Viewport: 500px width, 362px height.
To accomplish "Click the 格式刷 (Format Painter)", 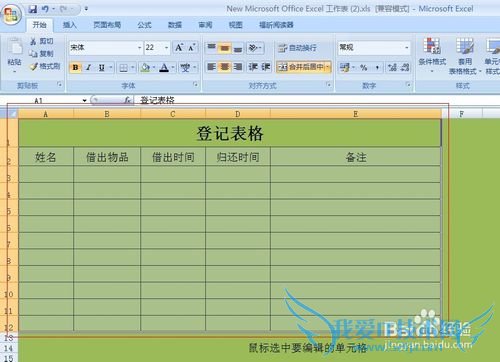I will [x=45, y=66].
